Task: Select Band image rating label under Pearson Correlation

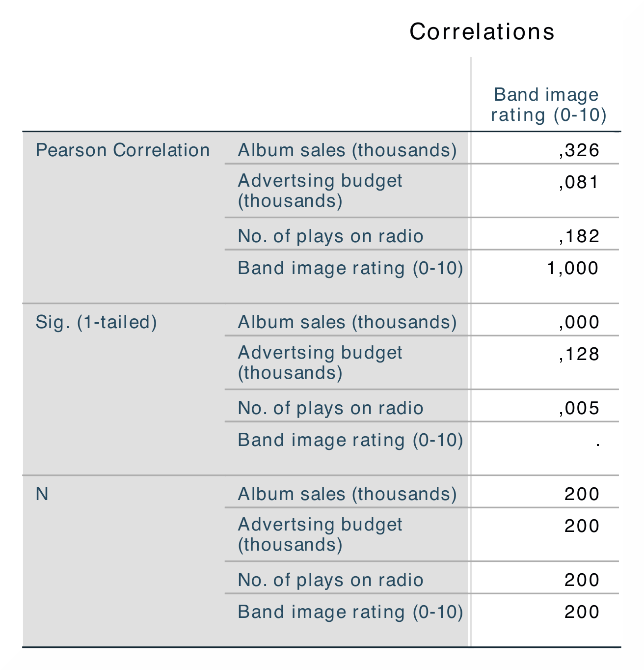Action: (x=350, y=268)
